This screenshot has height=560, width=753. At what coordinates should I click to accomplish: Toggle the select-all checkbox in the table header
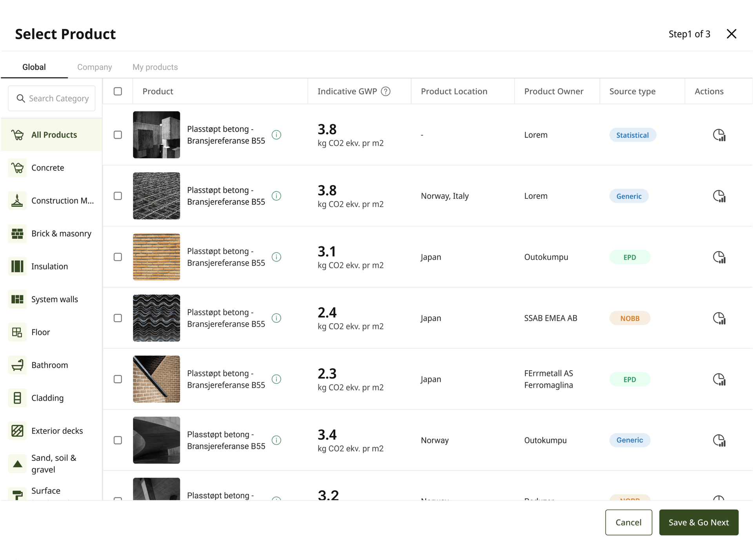point(118,91)
